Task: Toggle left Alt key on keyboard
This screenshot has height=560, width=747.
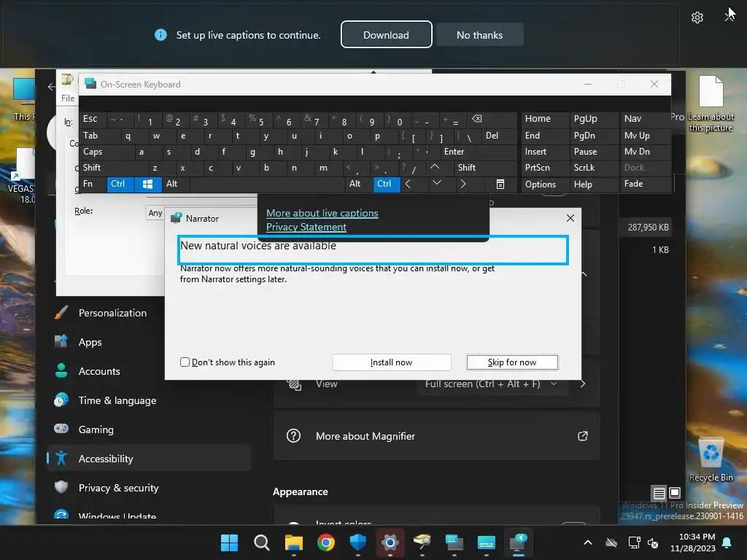Action: (x=176, y=184)
